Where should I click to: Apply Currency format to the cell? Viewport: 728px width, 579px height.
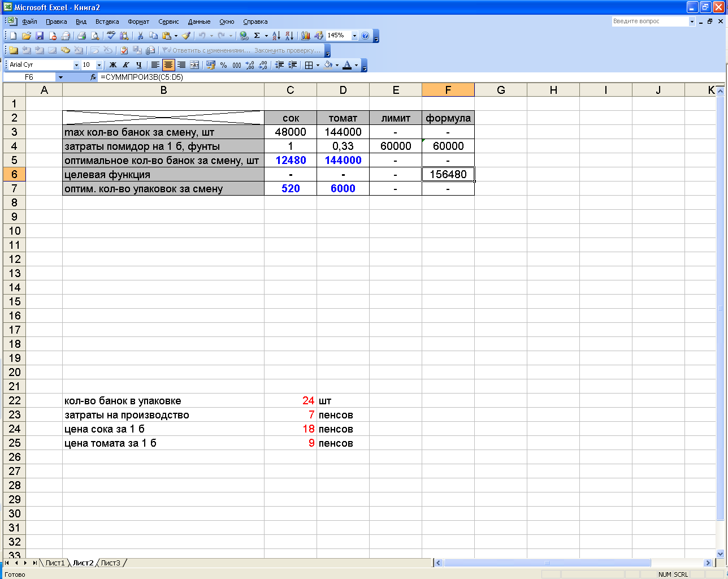[x=211, y=65]
